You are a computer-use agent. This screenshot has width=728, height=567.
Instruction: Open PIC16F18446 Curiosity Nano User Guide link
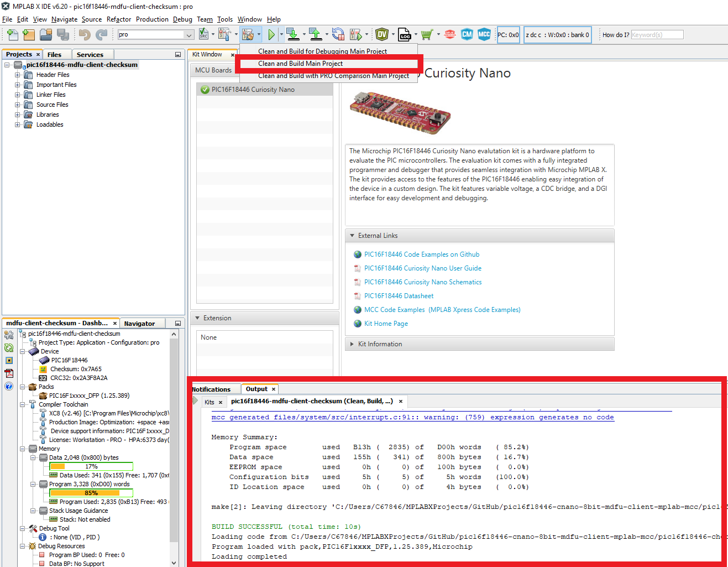click(423, 268)
